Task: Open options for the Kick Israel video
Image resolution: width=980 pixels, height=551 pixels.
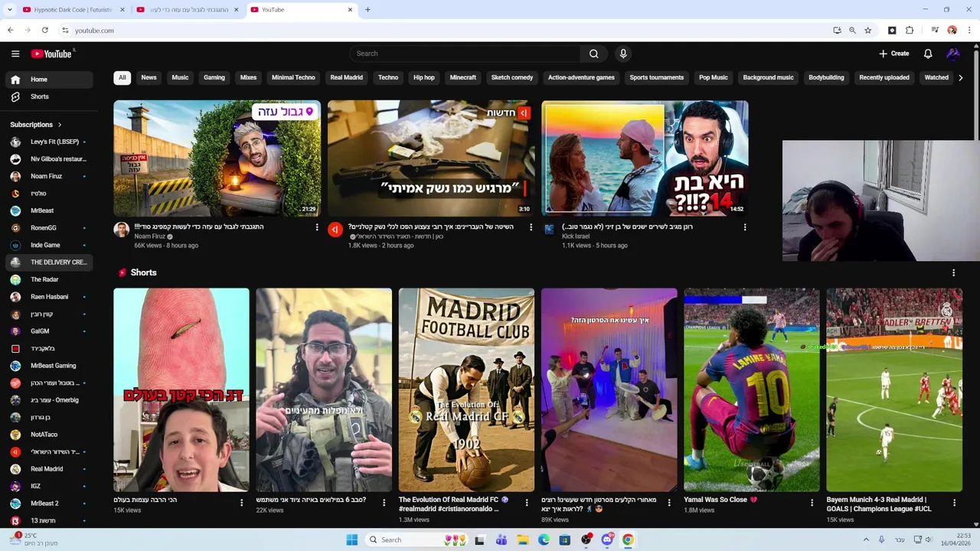Action: click(x=745, y=227)
